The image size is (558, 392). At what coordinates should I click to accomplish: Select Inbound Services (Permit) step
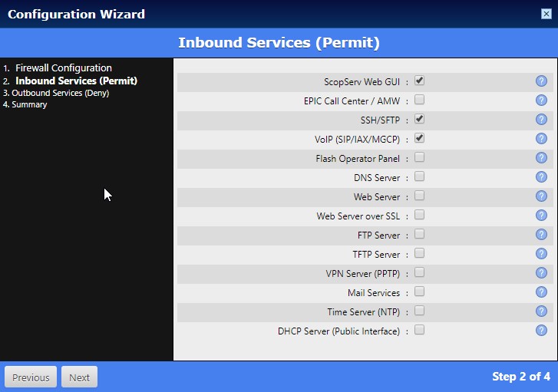click(76, 81)
